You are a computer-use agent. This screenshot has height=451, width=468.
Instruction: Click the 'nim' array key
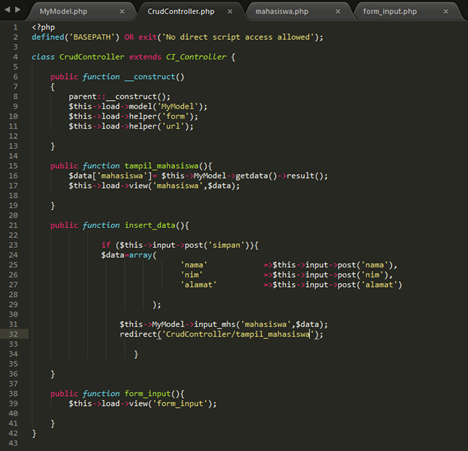(192, 275)
